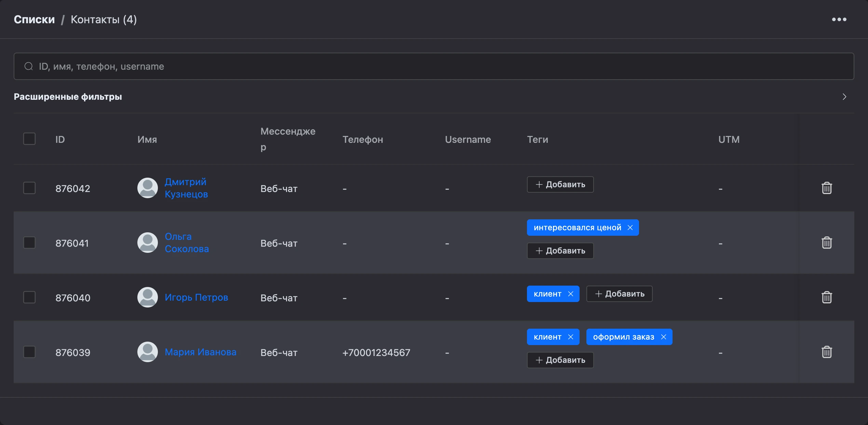Viewport: 868px width, 425px height.
Task: Select the checkbox for contact 876042
Action: coord(29,188)
